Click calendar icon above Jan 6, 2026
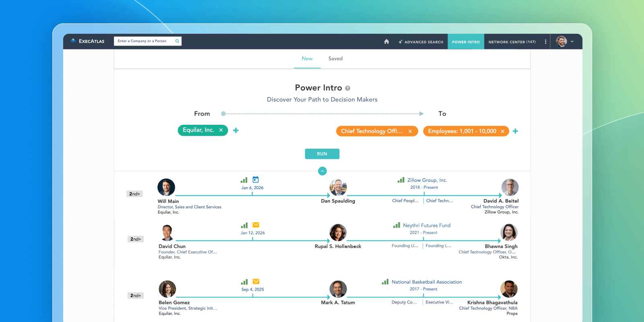This screenshot has height=322, width=644. pos(256,180)
